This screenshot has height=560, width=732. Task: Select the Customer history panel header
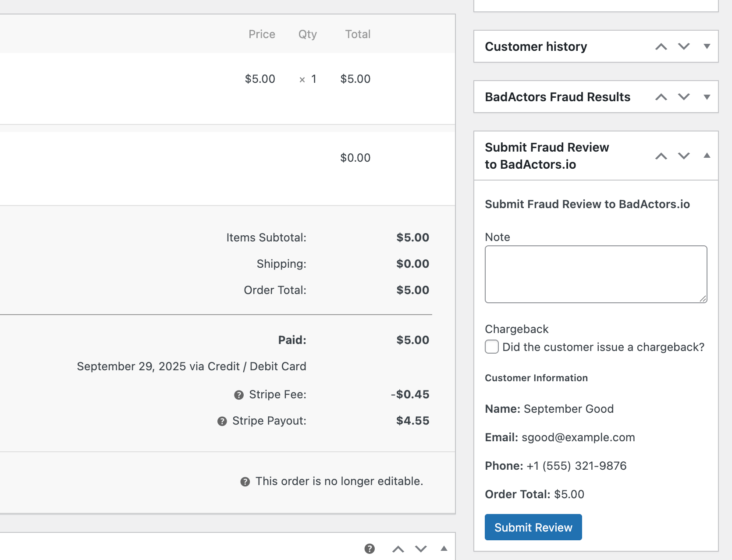point(536,46)
